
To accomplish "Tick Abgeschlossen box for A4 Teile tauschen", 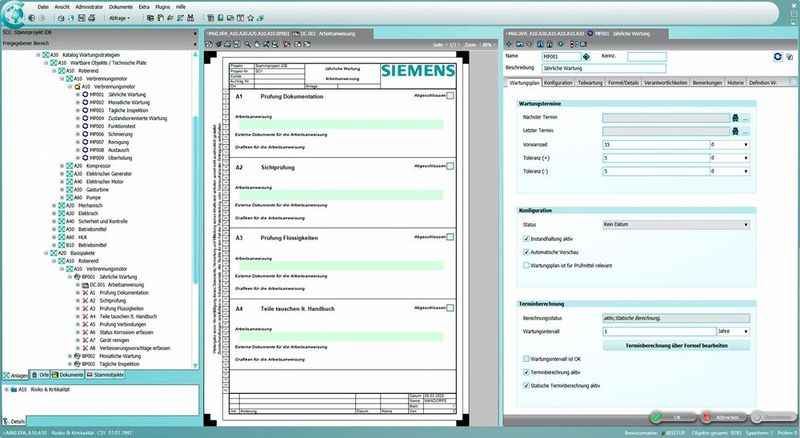I will point(450,308).
